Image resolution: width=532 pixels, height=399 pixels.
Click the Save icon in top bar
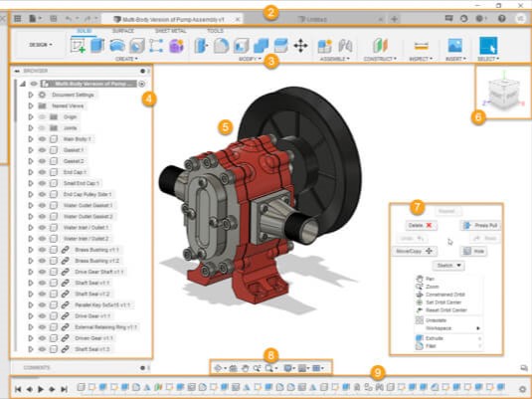(x=54, y=19)
